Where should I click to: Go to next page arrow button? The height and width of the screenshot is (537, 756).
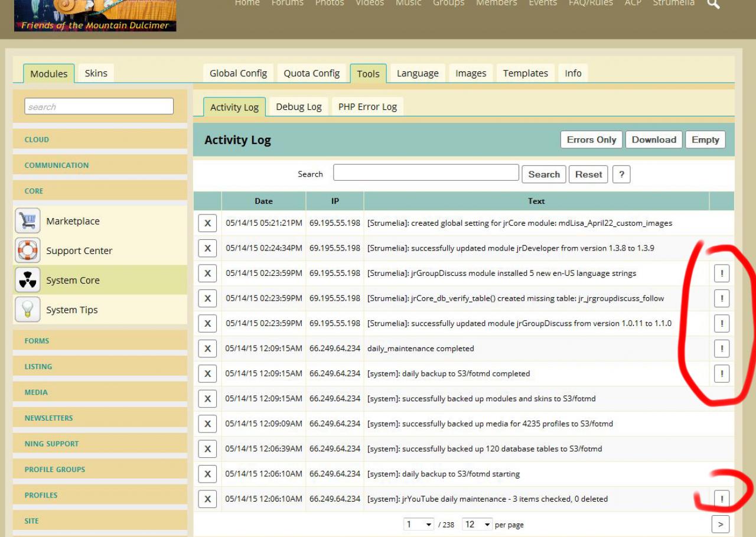tap(720, 524)
